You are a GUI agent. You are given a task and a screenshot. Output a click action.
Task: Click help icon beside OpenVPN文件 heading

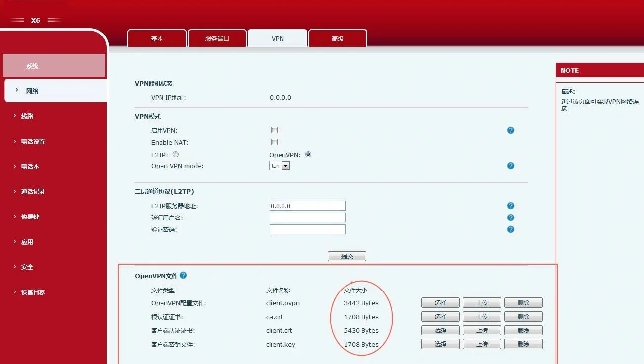184,276
